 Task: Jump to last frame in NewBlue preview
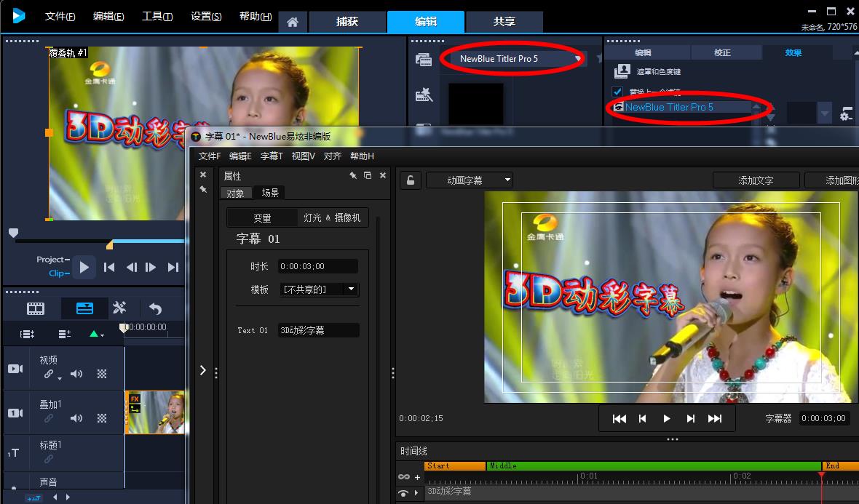click(x=714, y=419)
